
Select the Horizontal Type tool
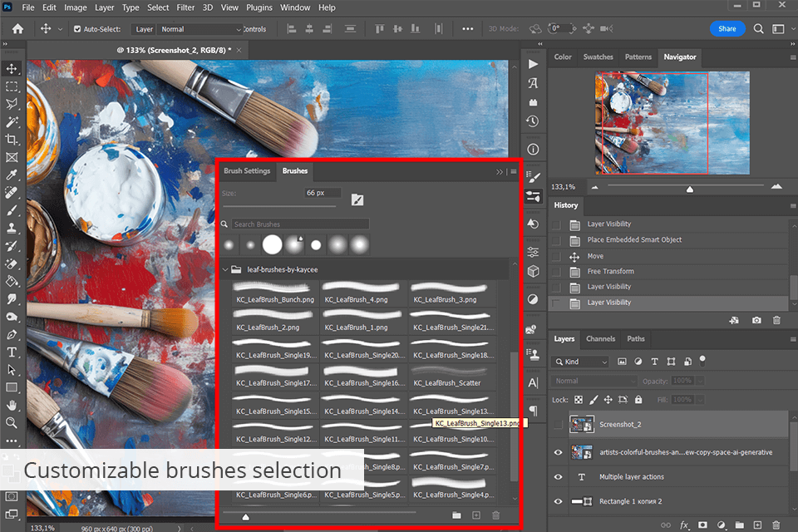click(11, 352)
